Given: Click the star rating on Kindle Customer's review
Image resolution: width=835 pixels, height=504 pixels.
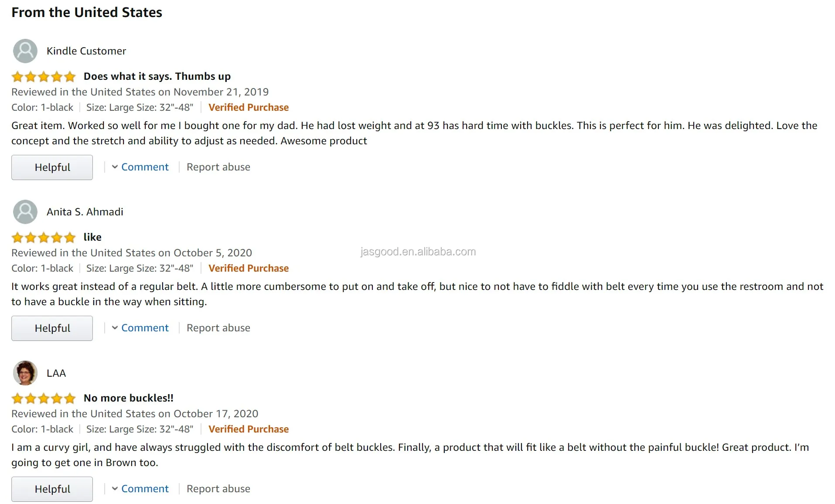Looking at the screenshot, I should [44, 77].
